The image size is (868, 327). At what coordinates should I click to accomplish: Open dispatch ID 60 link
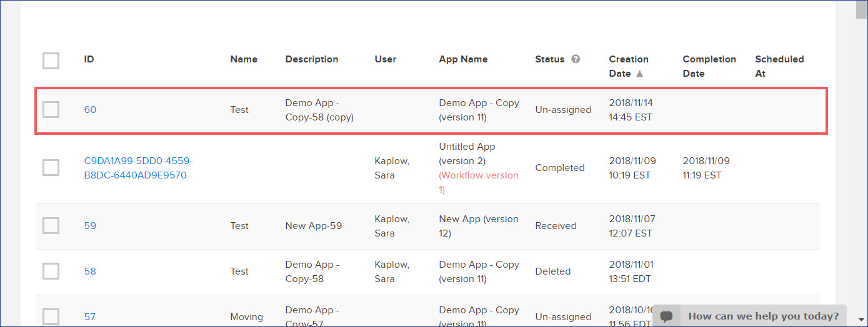click(90, 110)
